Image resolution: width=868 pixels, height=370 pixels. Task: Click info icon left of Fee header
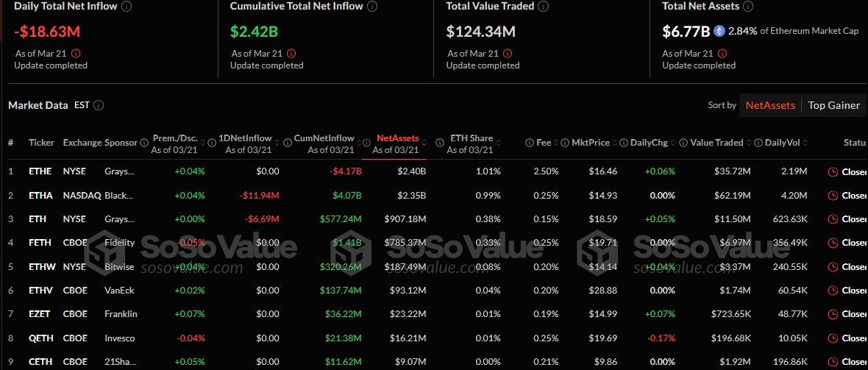[530, 143]
